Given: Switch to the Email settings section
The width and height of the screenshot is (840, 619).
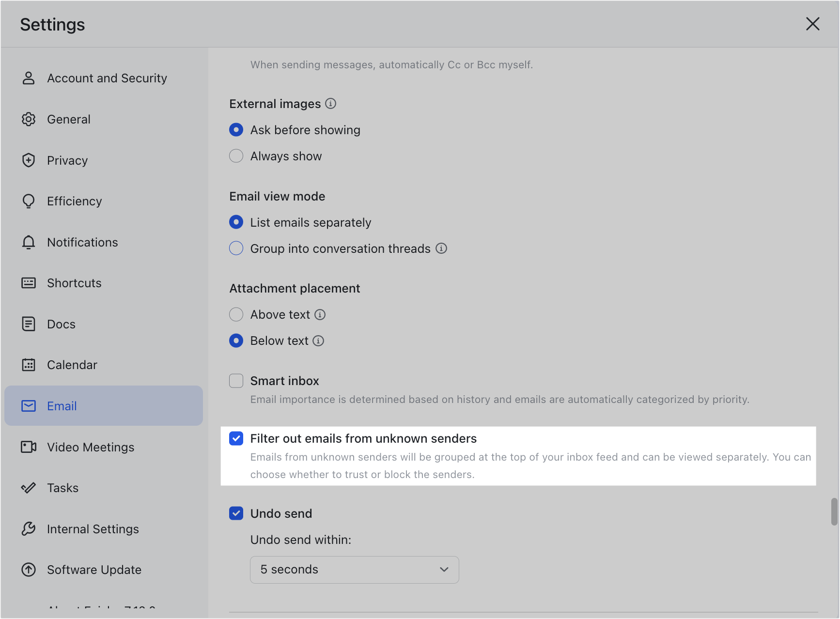Looking at the screenshot, I should click(62, 406).
